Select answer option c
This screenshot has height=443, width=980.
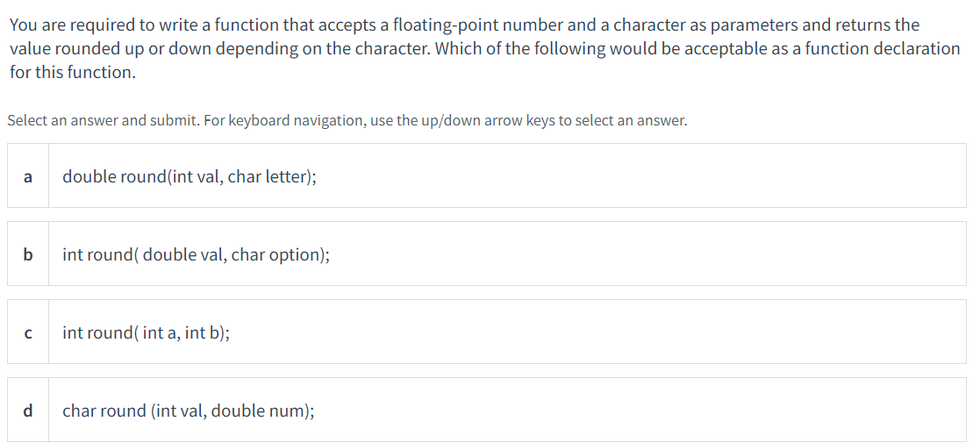(487, 332)
